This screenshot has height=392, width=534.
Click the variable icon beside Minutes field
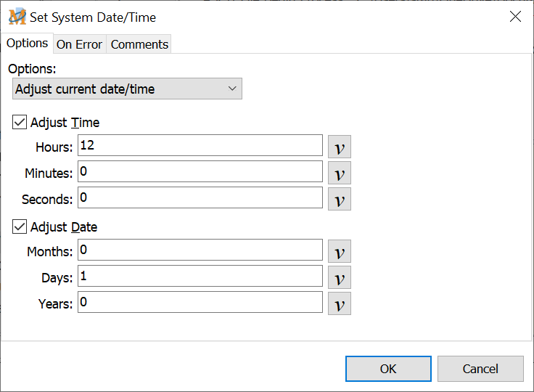339,173
